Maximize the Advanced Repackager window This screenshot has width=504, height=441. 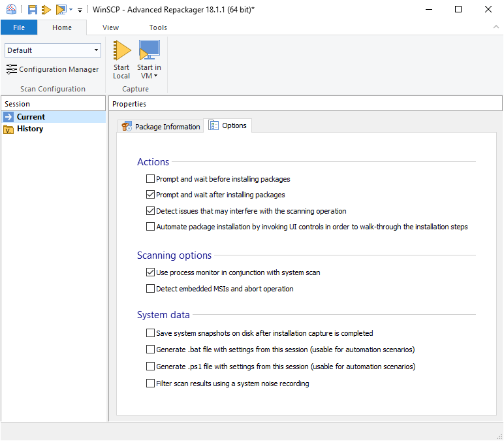tap(458, 9)
